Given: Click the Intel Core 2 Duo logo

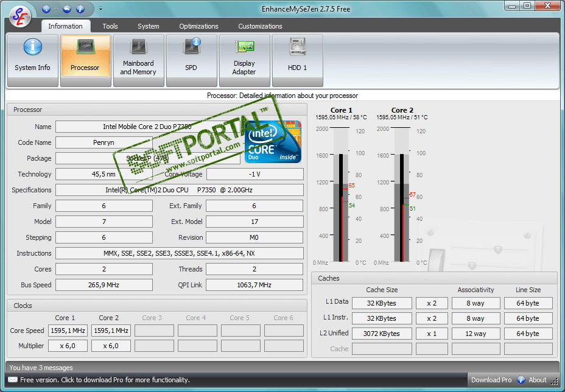Looking at the screenshot, I should point(273,142).
